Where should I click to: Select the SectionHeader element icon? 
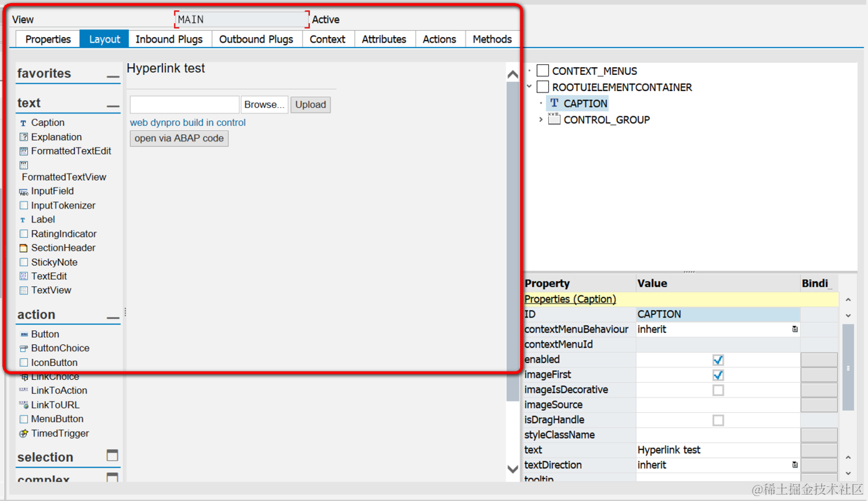[x=24, y=248]
